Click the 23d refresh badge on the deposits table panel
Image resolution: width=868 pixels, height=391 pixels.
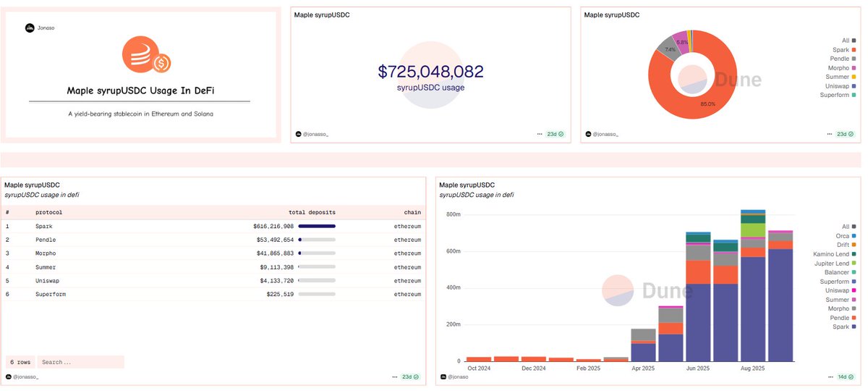tap(411, 377)
